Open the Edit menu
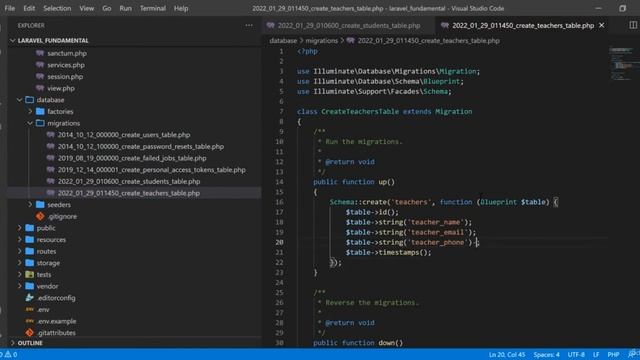This screenshot has width=640, height=360. [29, 8]
